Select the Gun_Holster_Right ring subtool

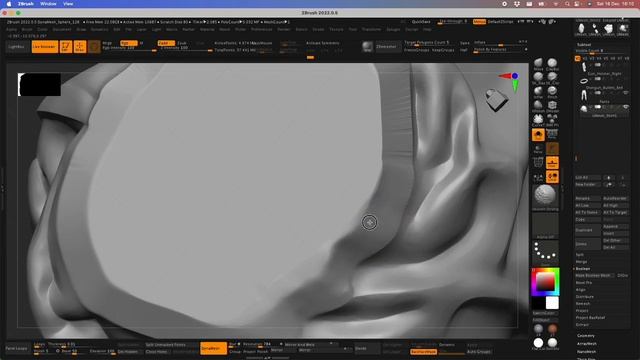pyautogui.click(x=584, y=81)
